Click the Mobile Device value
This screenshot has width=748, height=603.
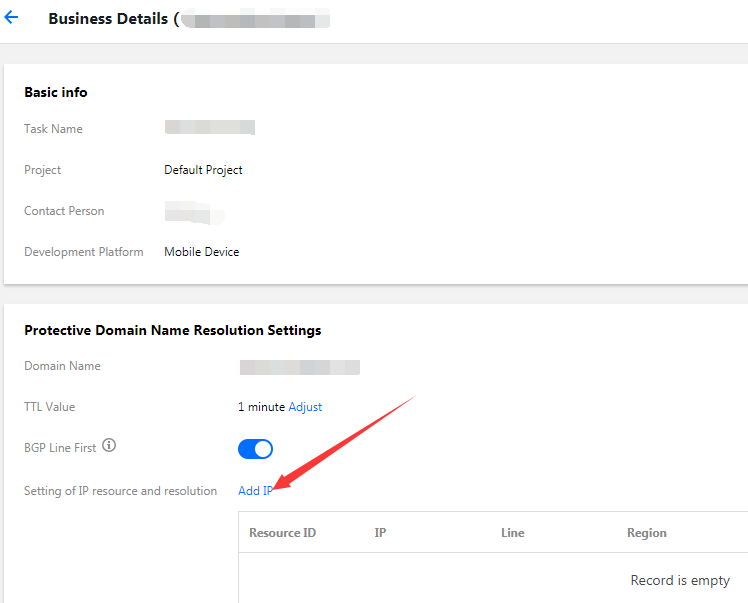coord(202,252)
